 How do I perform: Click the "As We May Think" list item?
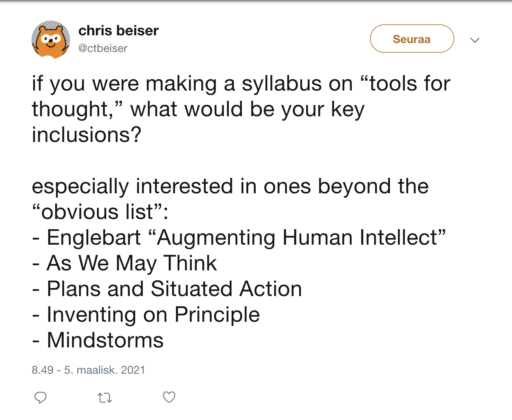pos(132,263)
